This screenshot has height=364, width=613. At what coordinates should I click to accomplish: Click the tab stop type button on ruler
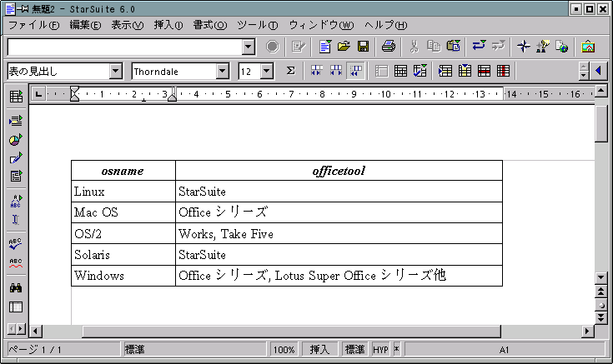(38, 94)
